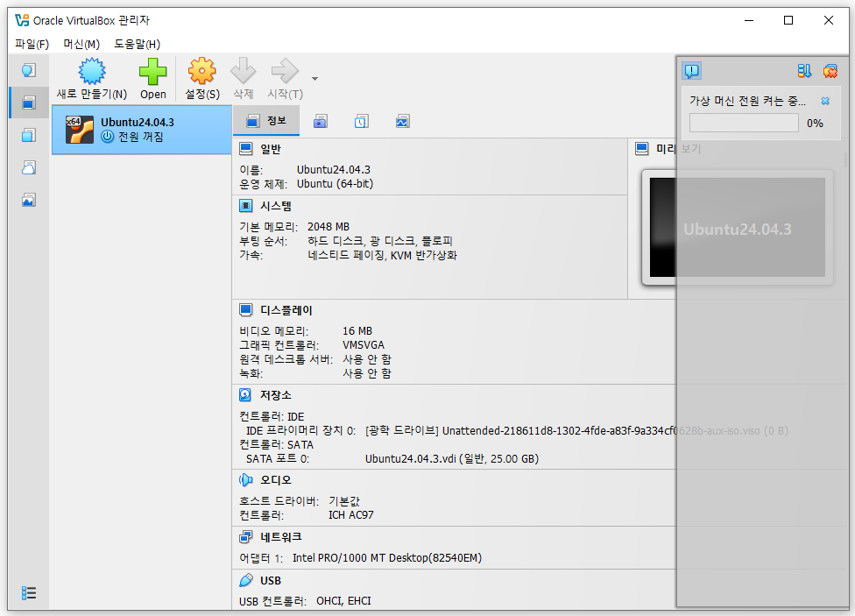The height and width of the screenshot is (616, 855).
Task: Open the 시스템 system section header
Action: click(x=276, y=206)
